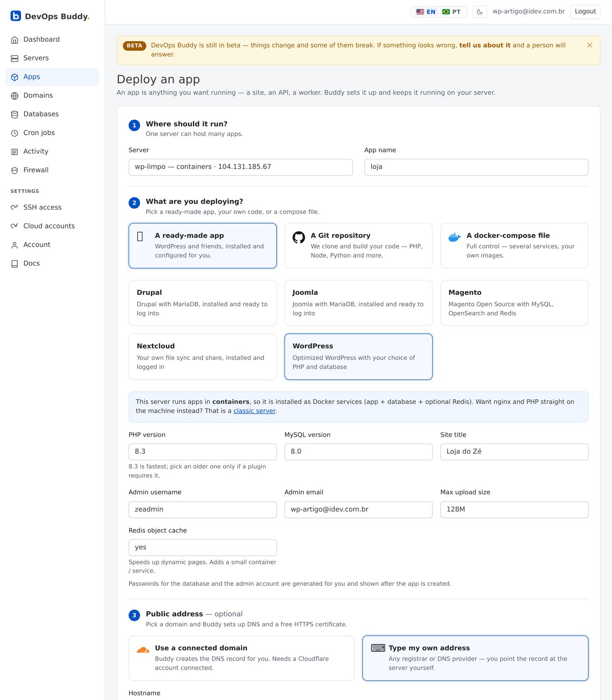Click the Databases cylinder icon in sidebar

(14, 114)
